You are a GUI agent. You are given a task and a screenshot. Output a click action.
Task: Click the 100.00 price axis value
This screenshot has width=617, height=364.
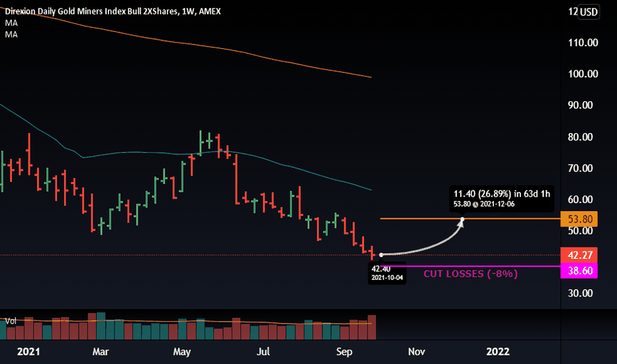click(583, 74)
